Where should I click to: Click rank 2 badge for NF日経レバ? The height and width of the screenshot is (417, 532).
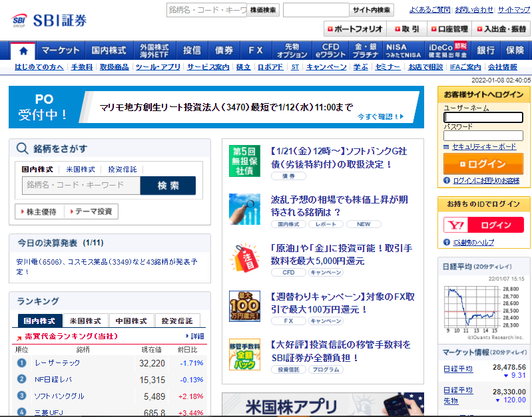(21, 378)
